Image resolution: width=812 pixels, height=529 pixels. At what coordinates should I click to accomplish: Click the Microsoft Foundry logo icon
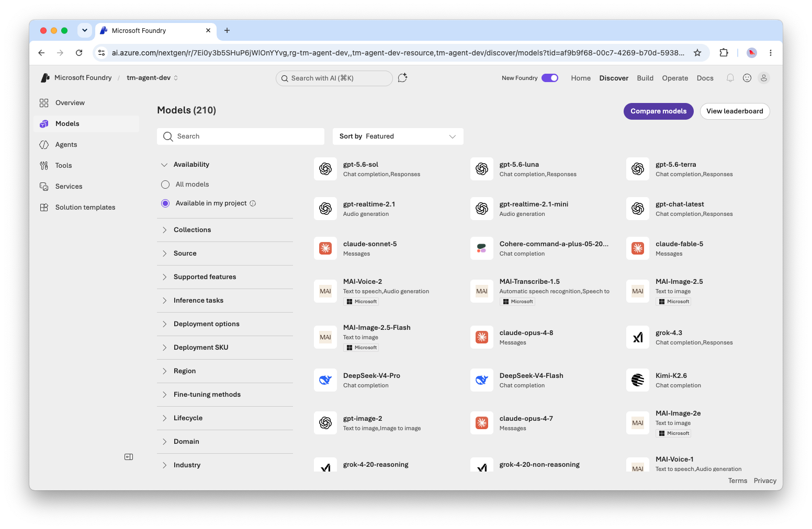(x=46, y=78)
